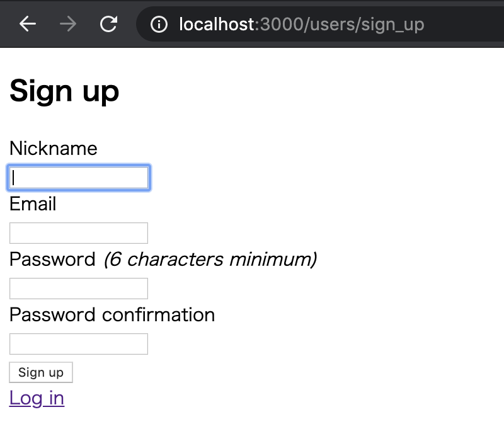This screenshot has height=441, width=504.
Task: Click the 'Password confirmation' label
Action: pos(112,315)
